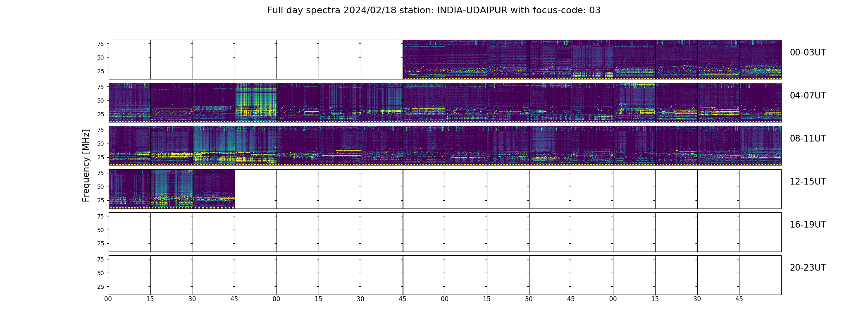Select the 04-07UT row label
Image resolution: width=868 pixels, height=331 pixels.
tap(808, 96)
